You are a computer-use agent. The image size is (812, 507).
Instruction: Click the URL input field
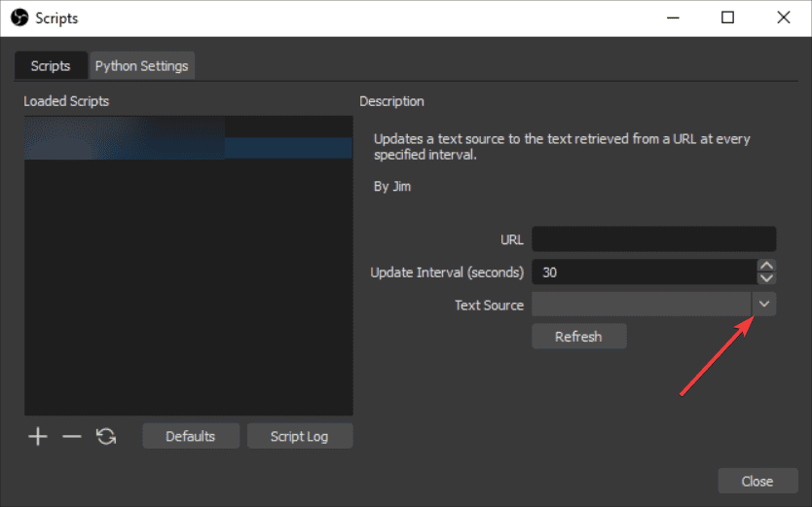654,239
